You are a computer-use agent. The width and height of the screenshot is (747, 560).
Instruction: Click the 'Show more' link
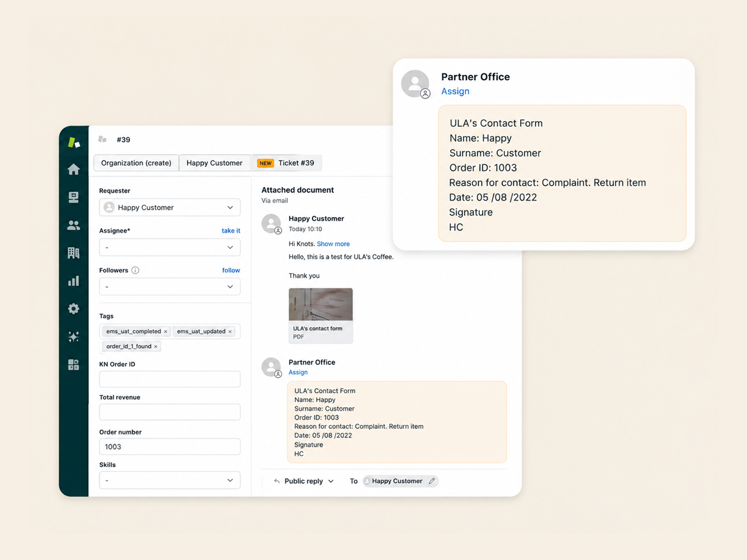[x=333, y=244]
